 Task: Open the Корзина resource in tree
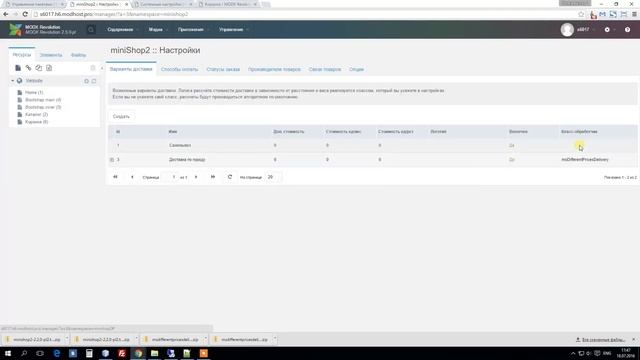point(36,122)
